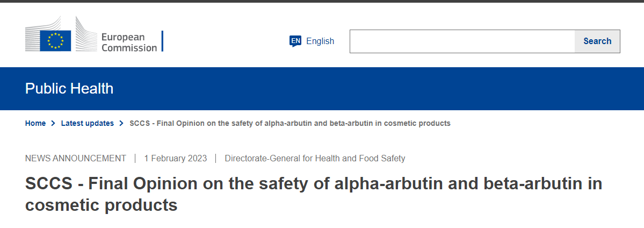Click the blue vertical bar beside the logo
Screen dimensions: 644x228
point(162,41)
